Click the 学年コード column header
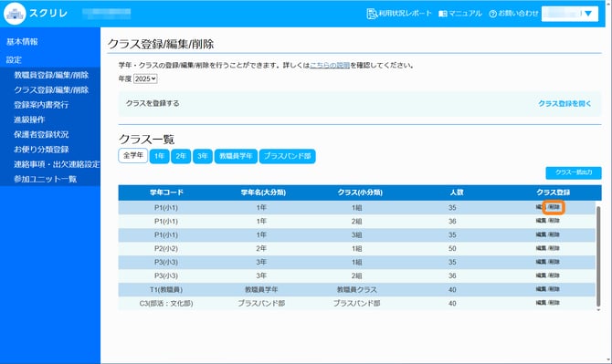Image resolution: width=612 pixels, height=364 pixels. 166,192
